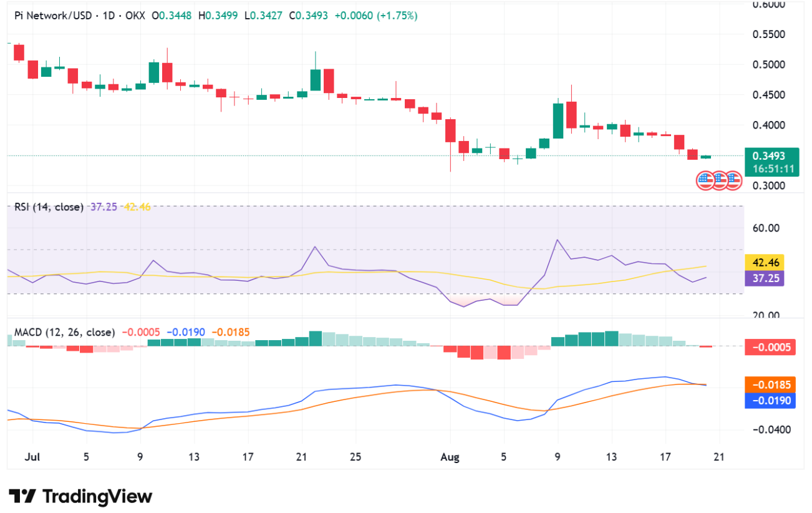Image resolution: width=812 pixels, height=513 pixels.
Task: Click the rightmost US flag event icon
Action: [x=734, y=180]
